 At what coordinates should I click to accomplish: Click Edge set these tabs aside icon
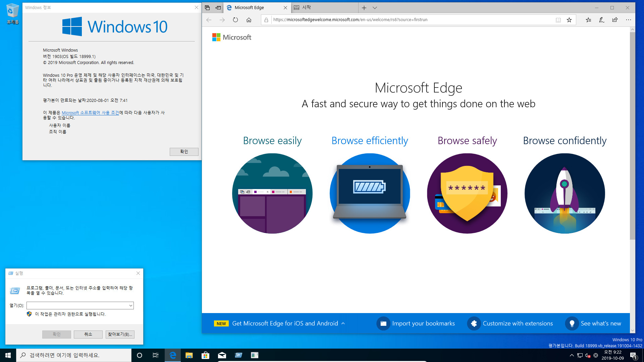(218, 7)
